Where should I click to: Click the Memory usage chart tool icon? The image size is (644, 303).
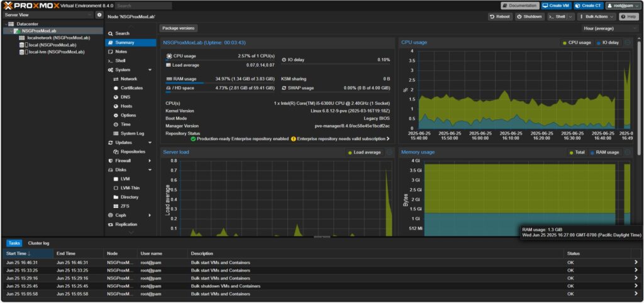click(x=628, y=152)
